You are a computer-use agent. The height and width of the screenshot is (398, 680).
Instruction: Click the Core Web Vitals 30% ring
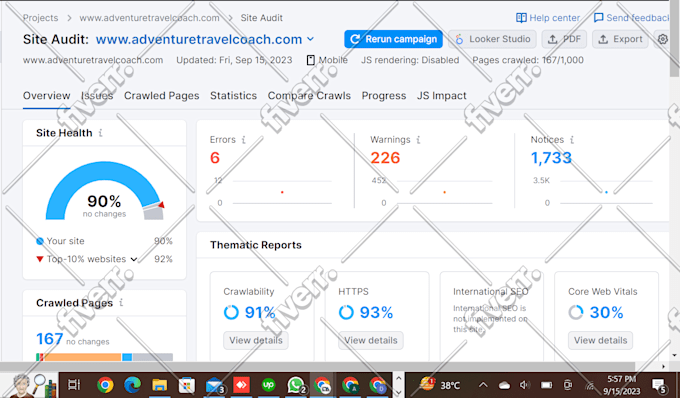[576, 312]
